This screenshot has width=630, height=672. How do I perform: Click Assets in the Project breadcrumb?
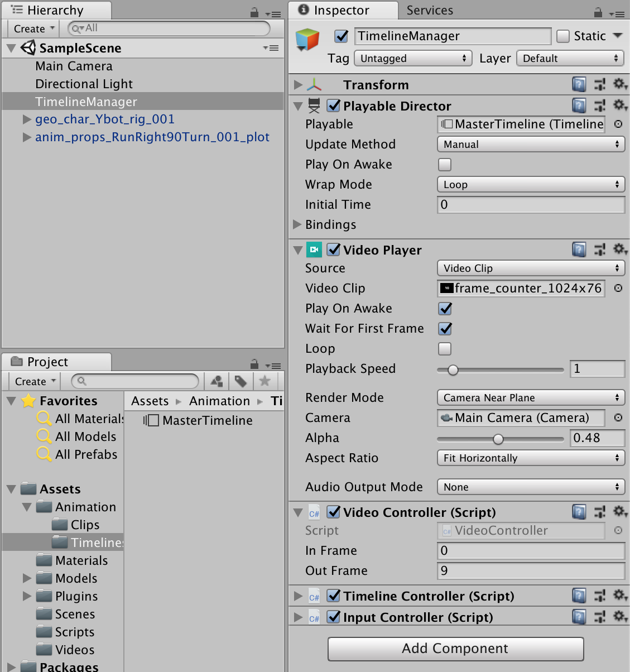(x=150, y=401)
